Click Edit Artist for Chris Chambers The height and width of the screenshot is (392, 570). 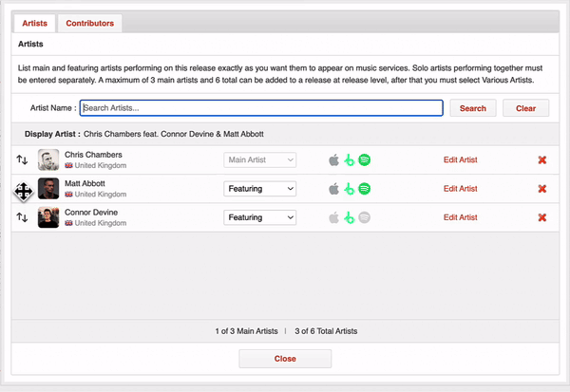click(x=460, y=159)
